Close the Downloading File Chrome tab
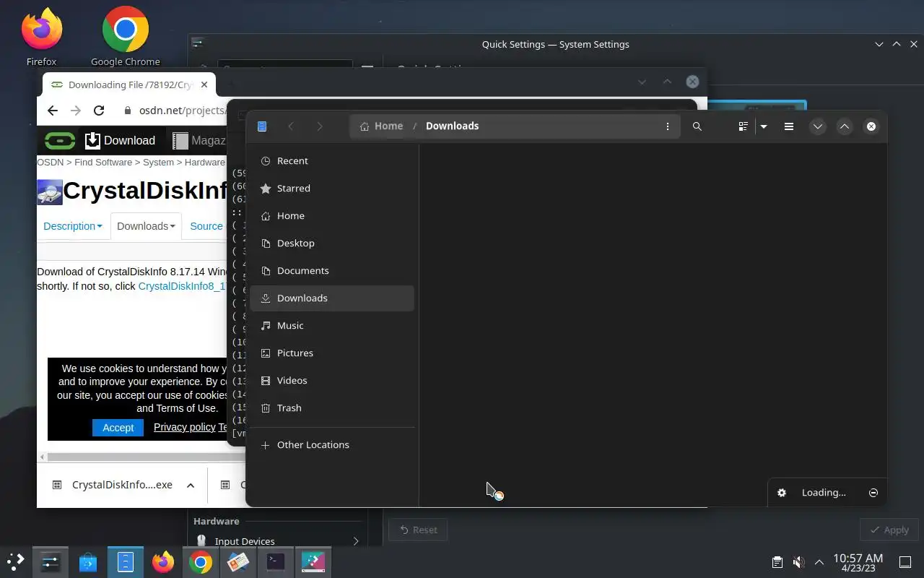 (x=204, y=85)
